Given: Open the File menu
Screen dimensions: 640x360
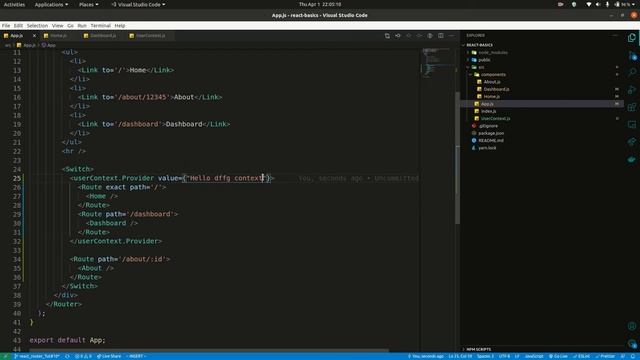Looking at the screenshot, I should pos(6,25).
